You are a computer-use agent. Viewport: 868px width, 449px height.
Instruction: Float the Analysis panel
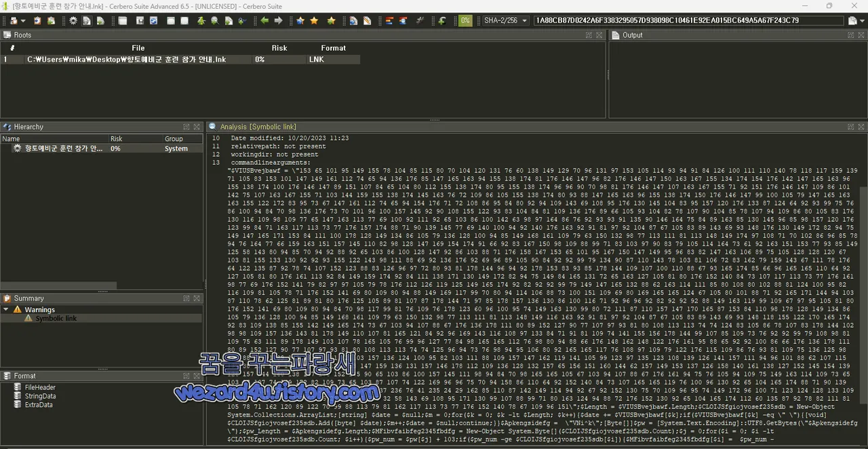point(850,127)
